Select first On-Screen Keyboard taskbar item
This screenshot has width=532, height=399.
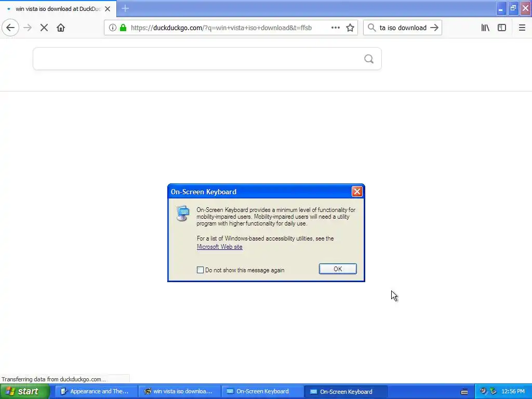click(262, 392)
